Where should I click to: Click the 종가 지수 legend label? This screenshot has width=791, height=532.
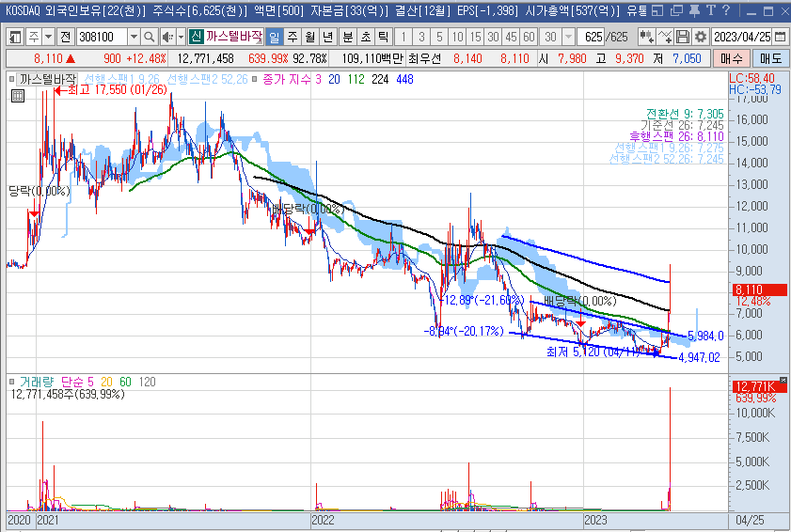point(287,79)
